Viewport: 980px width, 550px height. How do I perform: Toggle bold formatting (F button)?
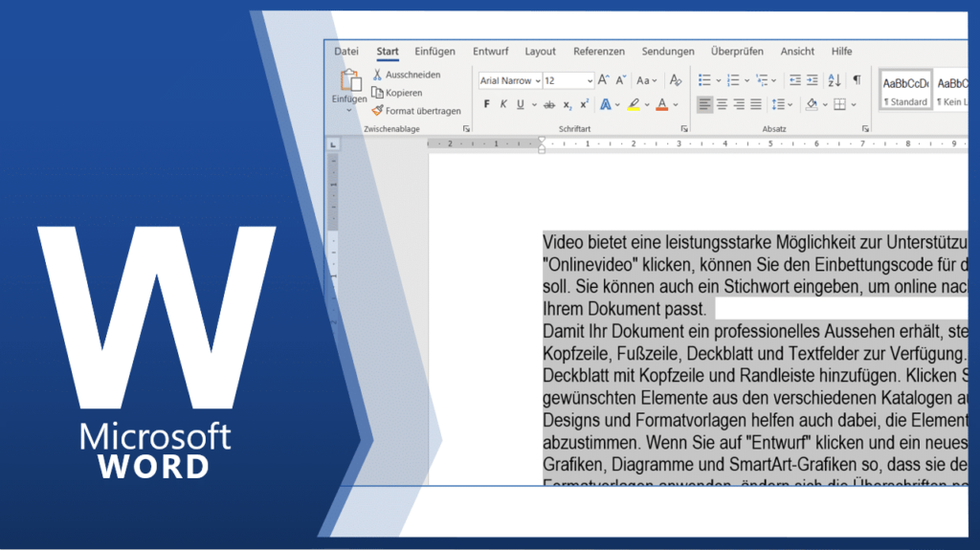[487, 104]
